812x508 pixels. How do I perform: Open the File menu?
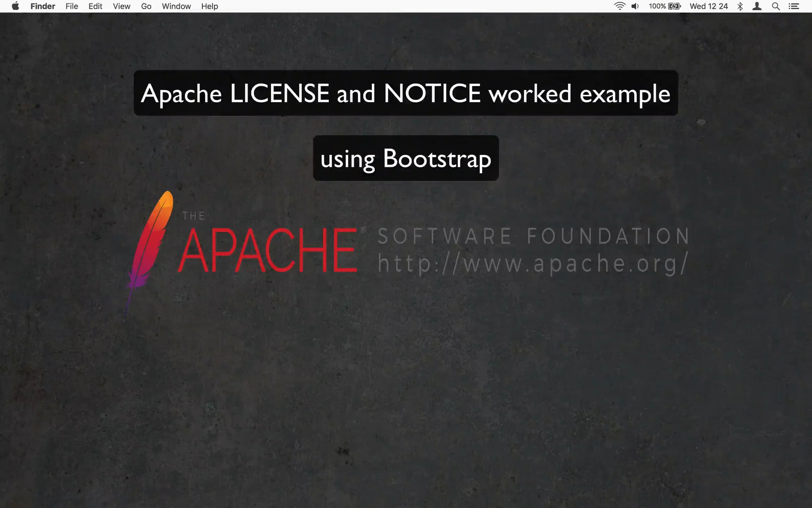72,6
